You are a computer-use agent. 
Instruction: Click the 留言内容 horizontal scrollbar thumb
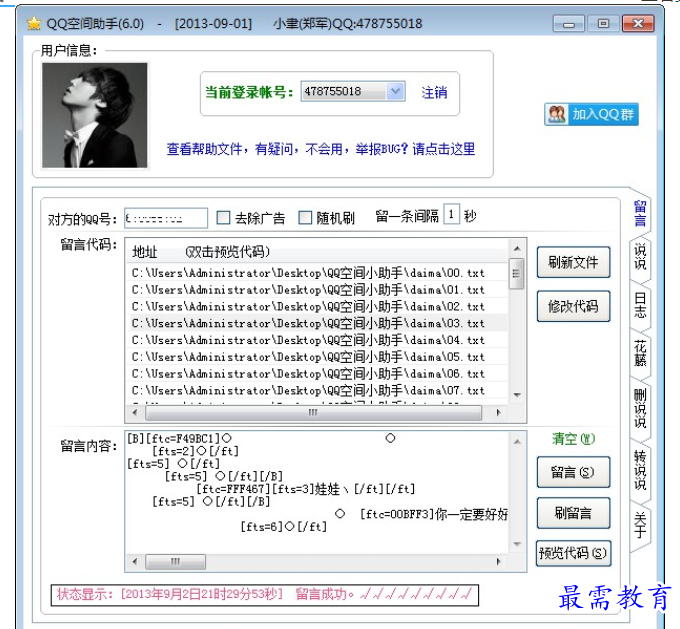[175, 561]
